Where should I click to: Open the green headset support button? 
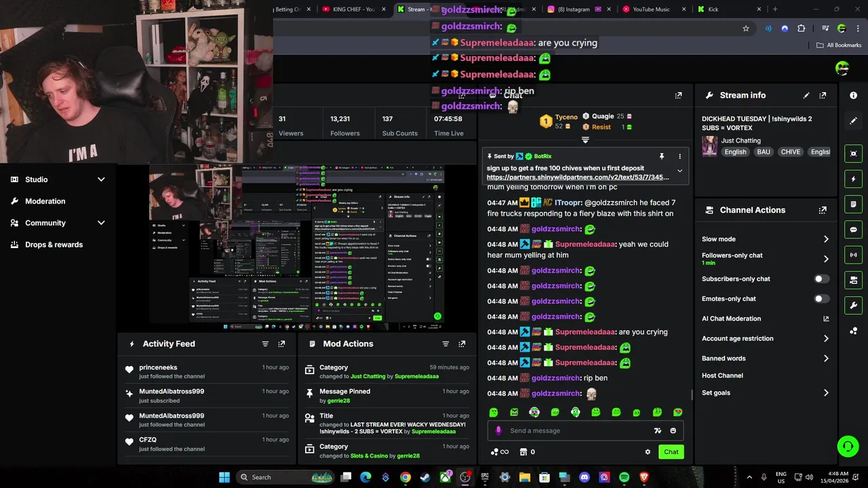848,446
